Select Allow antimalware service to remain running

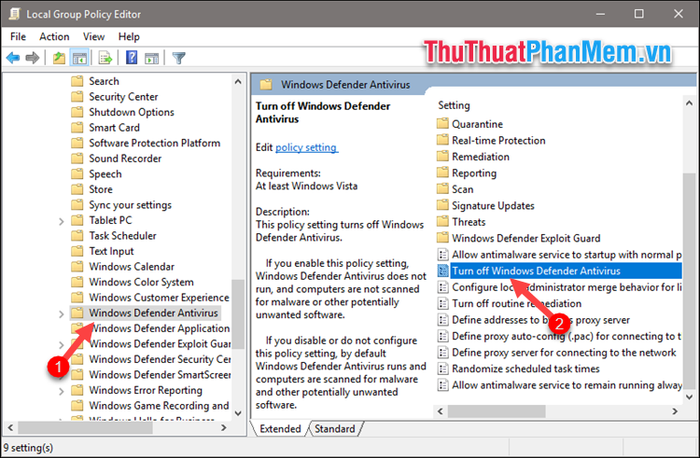(x=567, y=385)
